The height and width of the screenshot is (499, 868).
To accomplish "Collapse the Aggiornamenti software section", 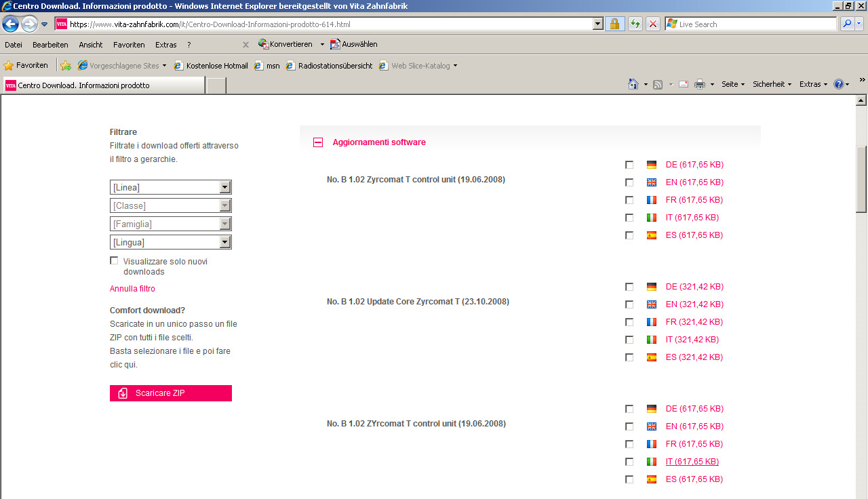I will pyautogui.click(x=317, y=142).
